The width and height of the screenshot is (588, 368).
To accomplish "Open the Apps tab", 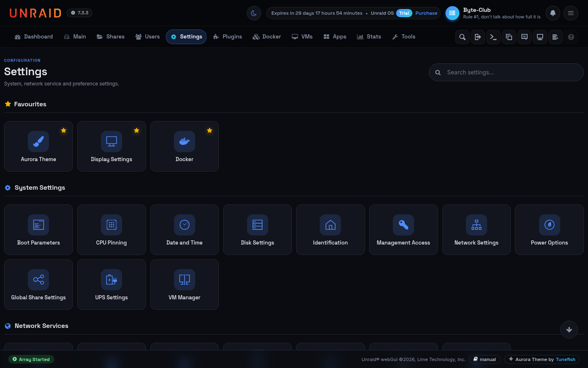I will point(335,37).
